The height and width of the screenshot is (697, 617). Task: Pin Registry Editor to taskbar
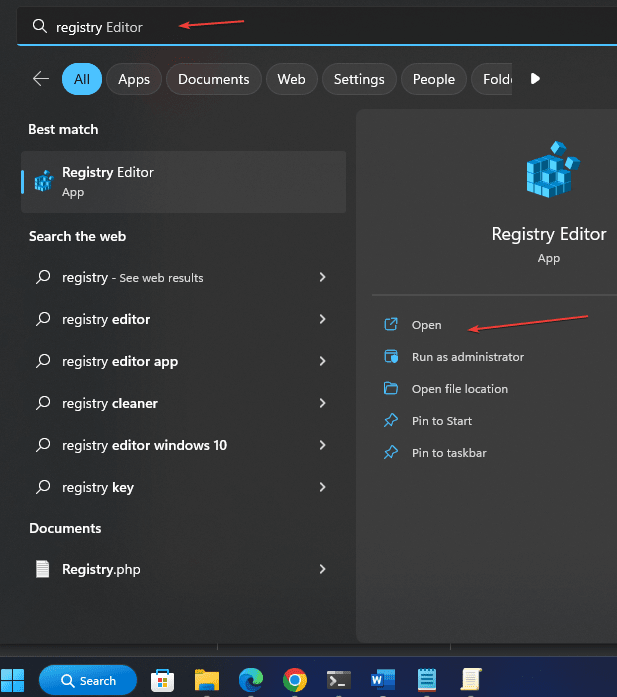pos(449,453)
